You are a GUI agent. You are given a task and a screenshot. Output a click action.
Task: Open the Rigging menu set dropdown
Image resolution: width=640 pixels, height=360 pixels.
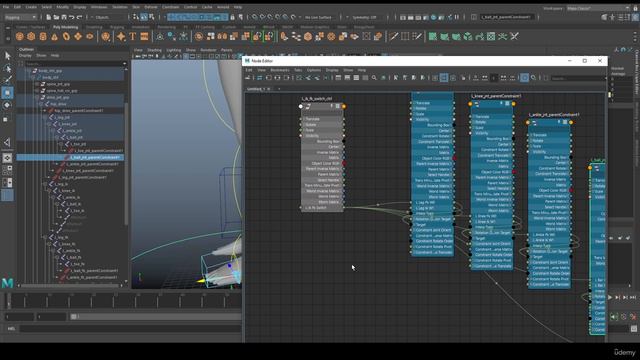pyautogui.click(x=20, y=18)
